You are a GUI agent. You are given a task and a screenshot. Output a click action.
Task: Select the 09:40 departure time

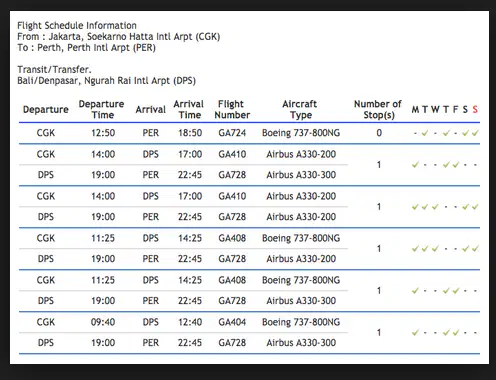(103, 322)
